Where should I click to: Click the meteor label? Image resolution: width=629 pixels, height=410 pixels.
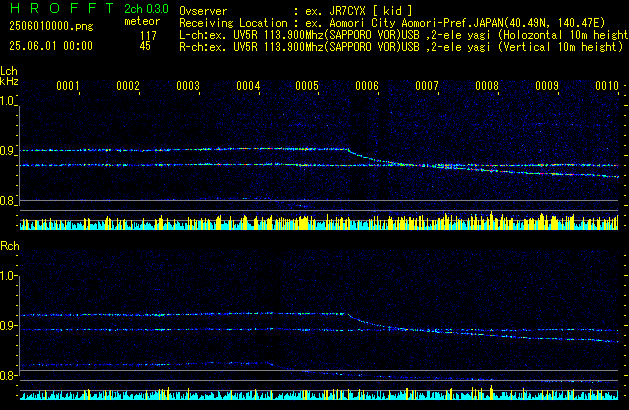pos(142,21)
